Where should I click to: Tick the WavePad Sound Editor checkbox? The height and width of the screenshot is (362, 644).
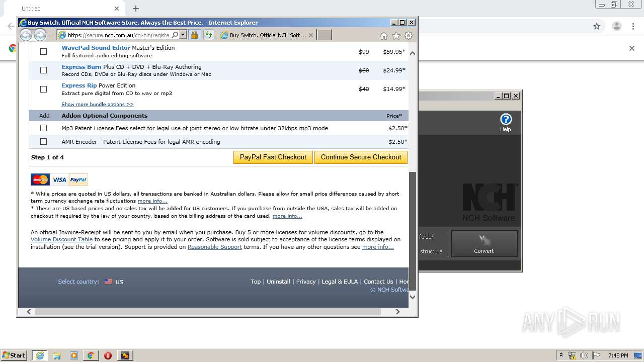(43, 51)
